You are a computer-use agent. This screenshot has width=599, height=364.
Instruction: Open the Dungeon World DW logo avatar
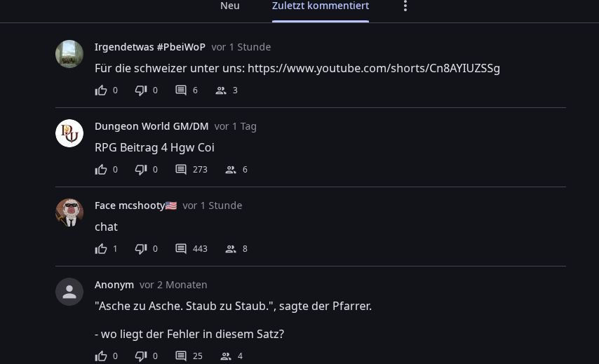(x=69, y=133)
